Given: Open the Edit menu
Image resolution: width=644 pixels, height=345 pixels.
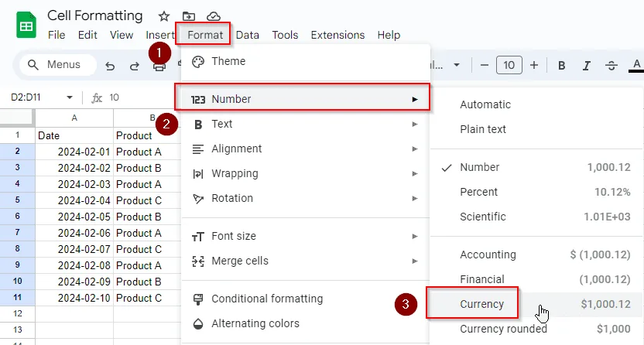Looking at the screenshot, I should coord(87,35).
